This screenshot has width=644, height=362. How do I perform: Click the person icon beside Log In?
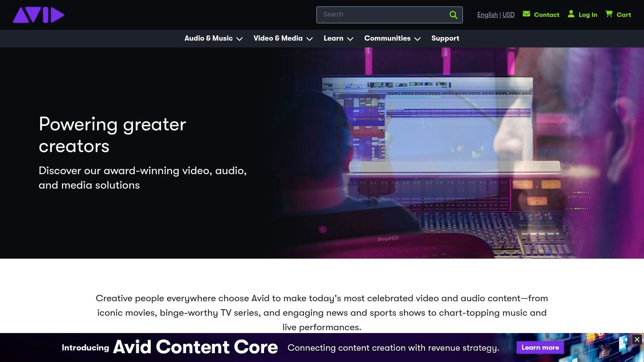point(571,14)
